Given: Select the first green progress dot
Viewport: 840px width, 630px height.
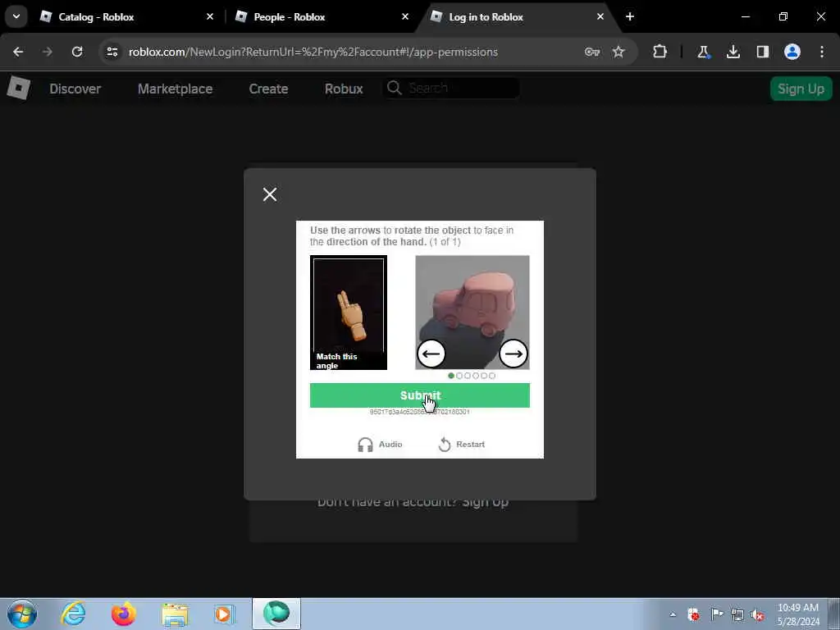Looking at the screenshot, I should tap(451, 376).
